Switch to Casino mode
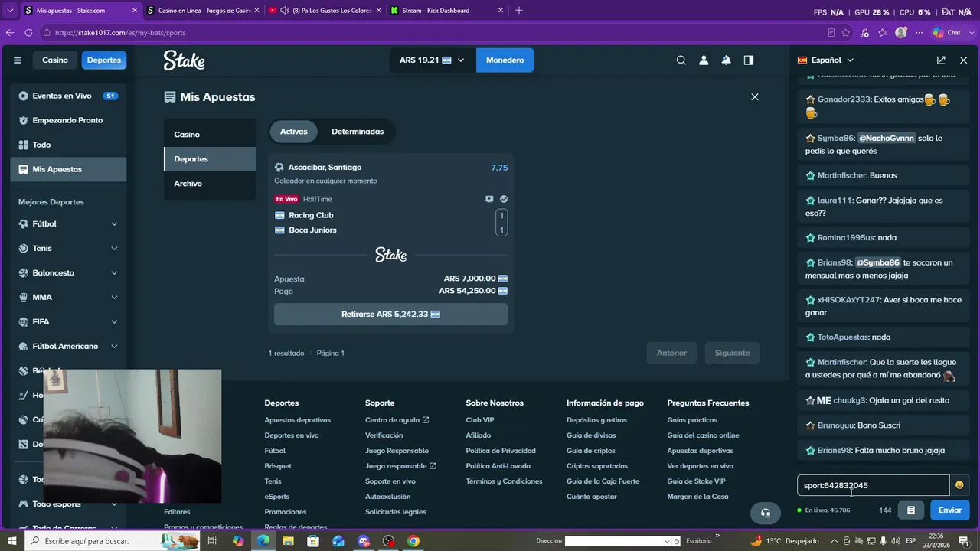This screenshot has height=551, width=980. 55,60
